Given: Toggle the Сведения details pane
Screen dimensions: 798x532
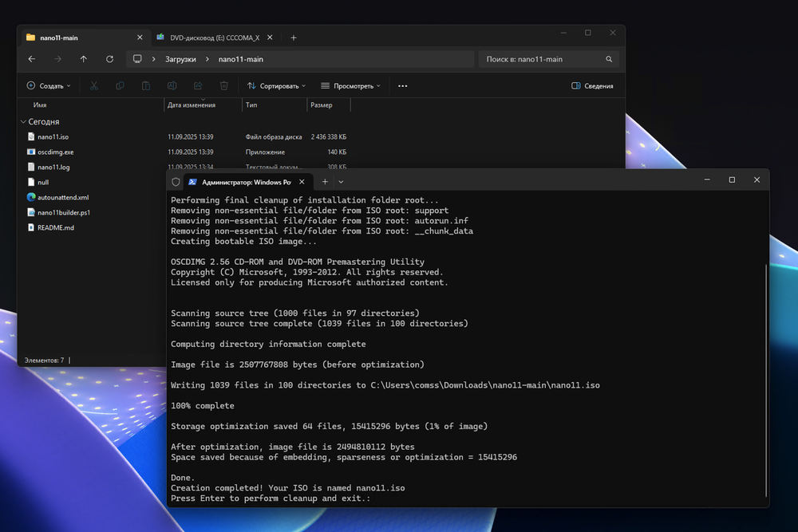Looking at the screenshot, I should pyautogui.click(x=592, y=86).
